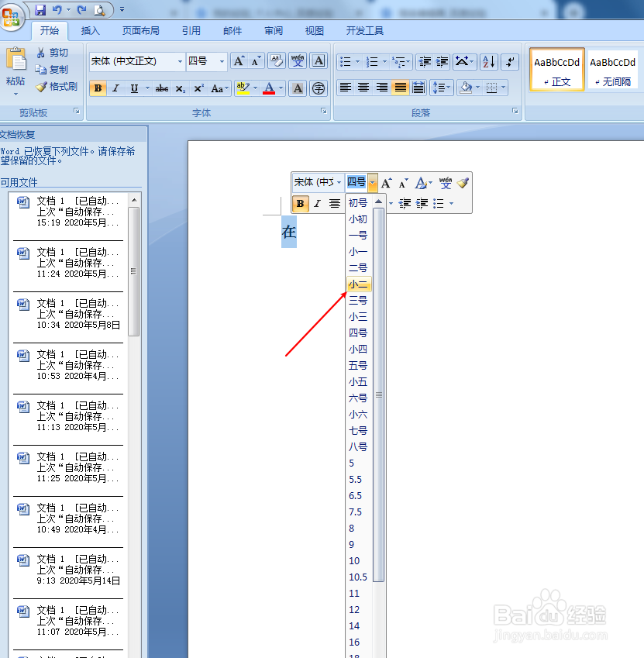644x658 pixels.
Task: Decrease indent in ribbon paragraph group
Action: (x=425, y=62)
